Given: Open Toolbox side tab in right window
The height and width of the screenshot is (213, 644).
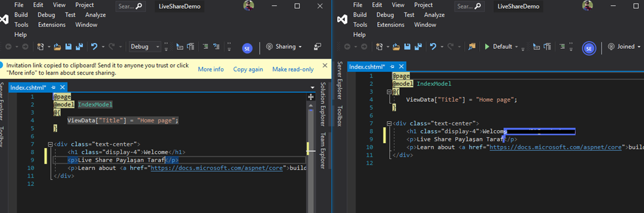Looking at the screenshot, I should [340, 116].
